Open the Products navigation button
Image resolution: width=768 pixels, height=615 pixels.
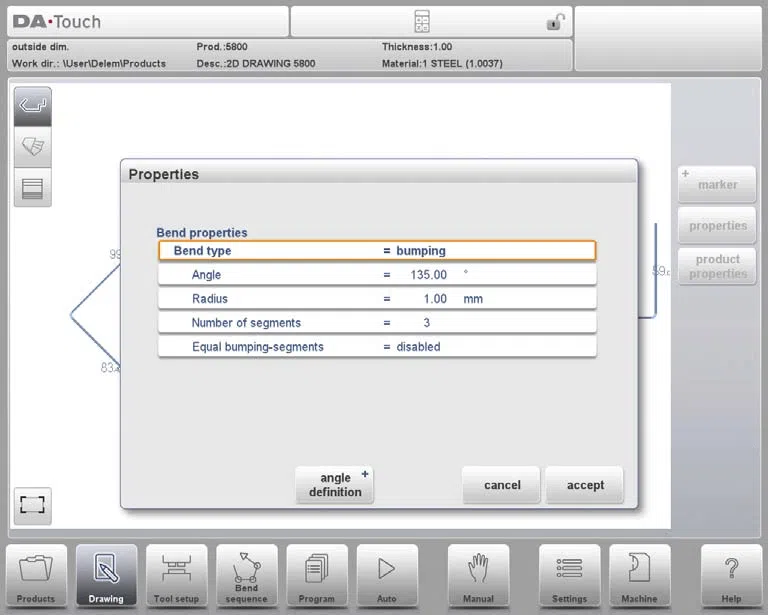point(36,576)
